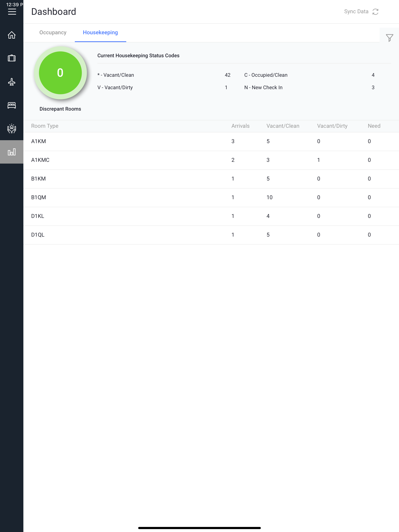399x532 pixels.
Task: Click the Need column header
Action: coord(374,126)
